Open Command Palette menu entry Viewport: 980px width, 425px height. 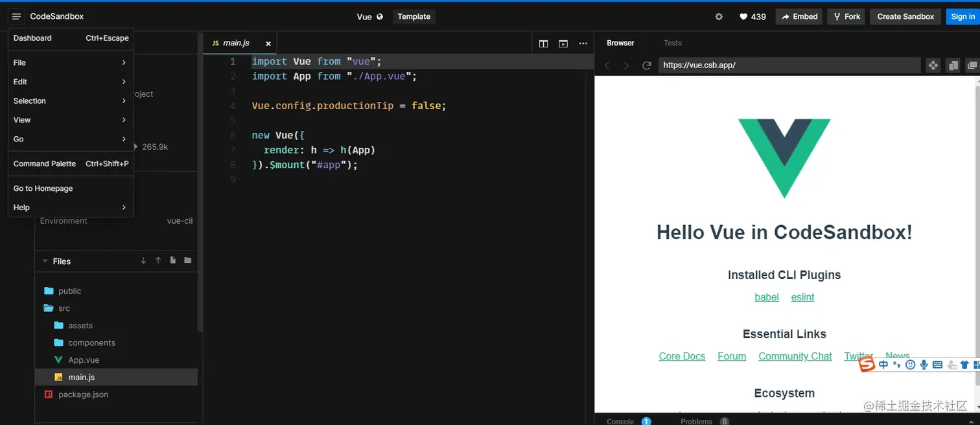[x=71, y=164]
